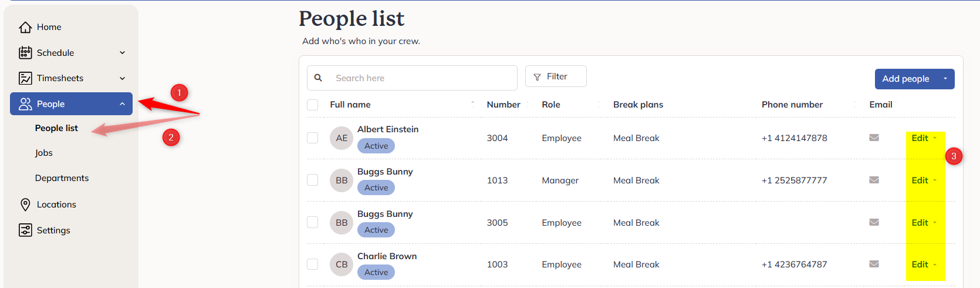Click the funnel icon in Filter button
Screen dimensions: 980x288
click(537, 77)
